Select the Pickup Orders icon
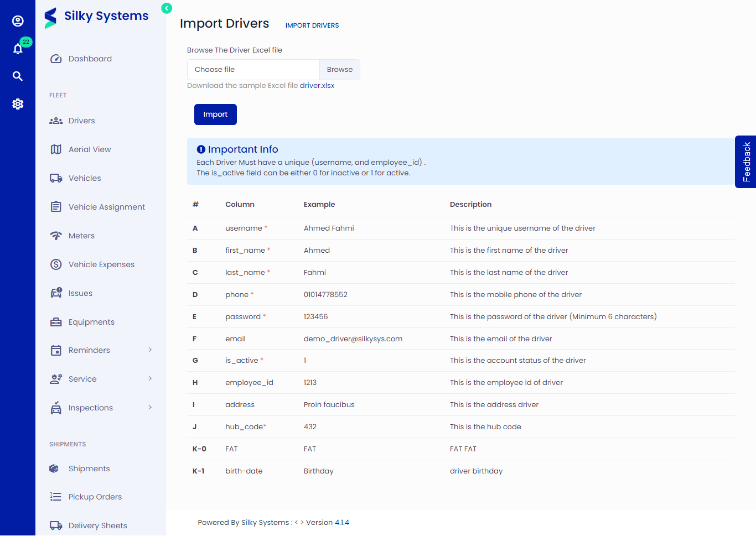The image size is (756, 536). (x=55, y=496)
